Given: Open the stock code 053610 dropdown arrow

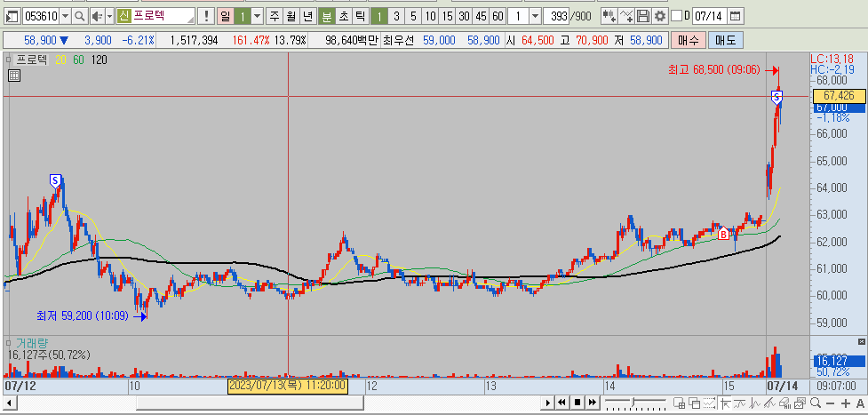Looking at the screenshot, I should coord(66,16).
